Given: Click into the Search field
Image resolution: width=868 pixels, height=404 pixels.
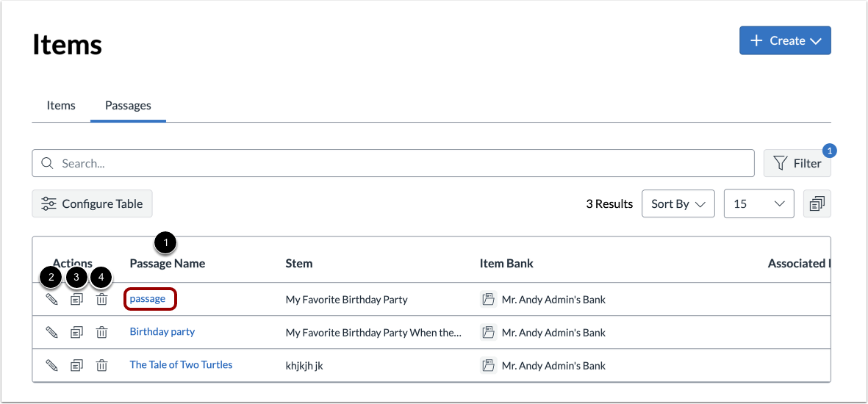Looking at the screenshot, I should 393,164.
